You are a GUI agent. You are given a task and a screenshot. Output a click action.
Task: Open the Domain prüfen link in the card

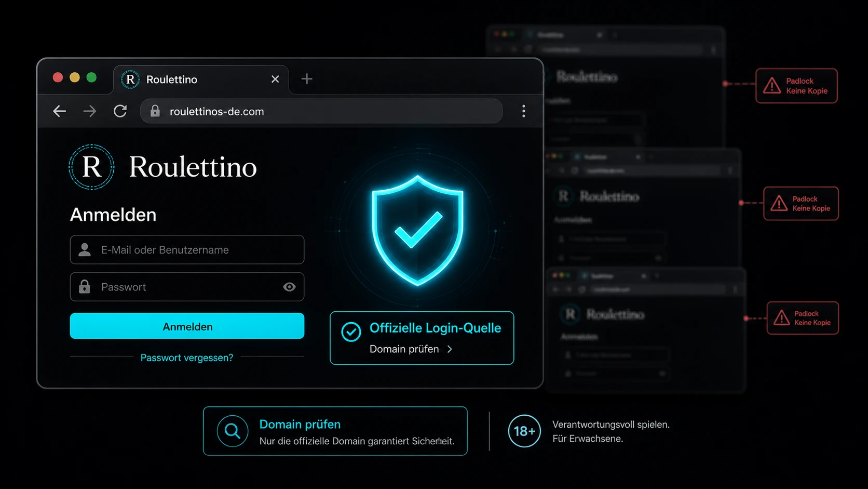point(404,349)
